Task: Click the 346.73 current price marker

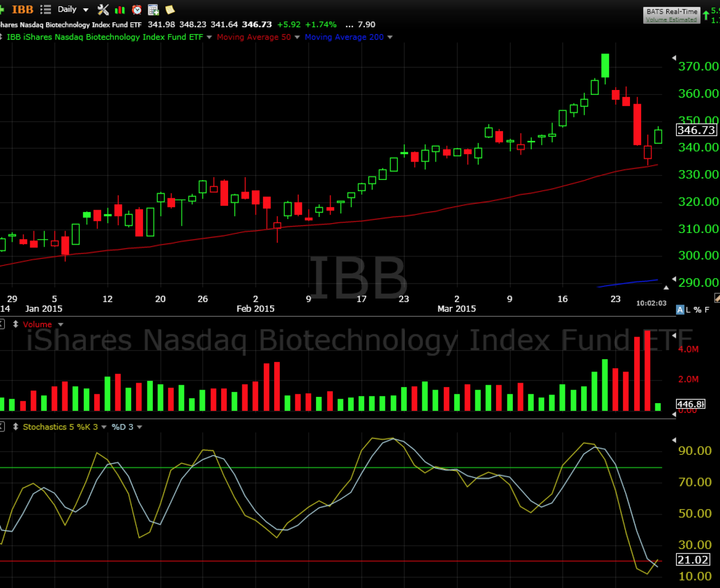Action: 696,130
